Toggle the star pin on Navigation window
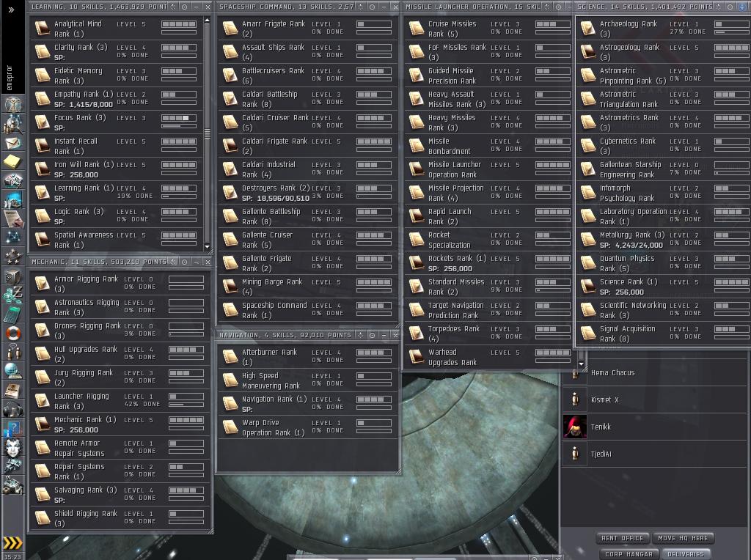The image size is (751, 560). coord(360,335)
